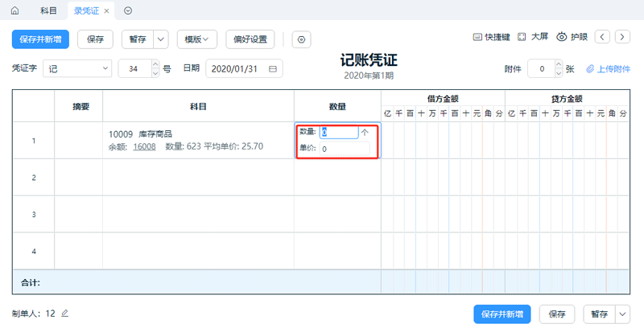Click the round target icon button
The height and width of the screenshot is (332, 644).
point(301,40)
